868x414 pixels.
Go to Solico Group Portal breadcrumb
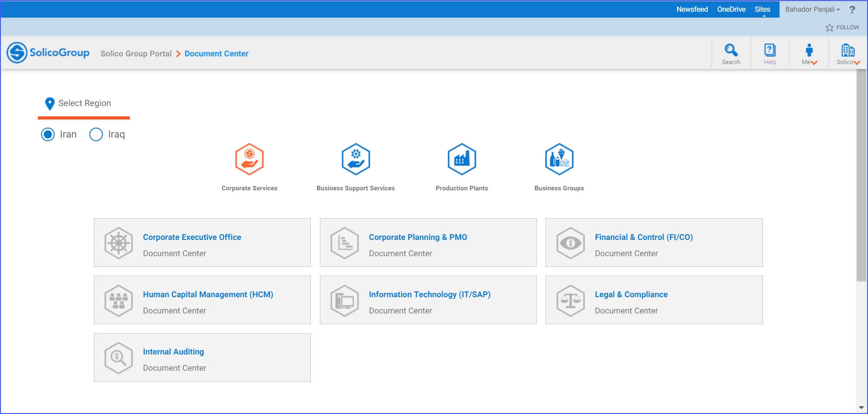(x=136, y=54)
